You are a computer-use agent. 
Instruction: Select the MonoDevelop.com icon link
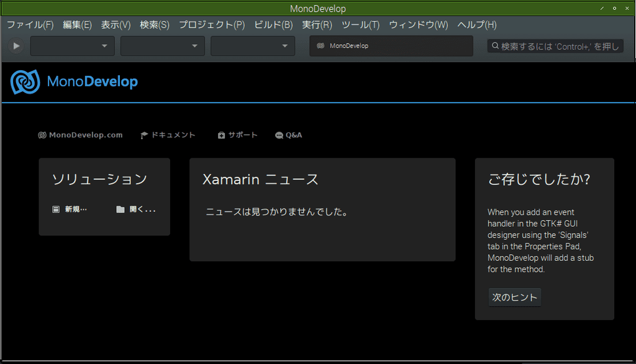[x=42, y=135]
